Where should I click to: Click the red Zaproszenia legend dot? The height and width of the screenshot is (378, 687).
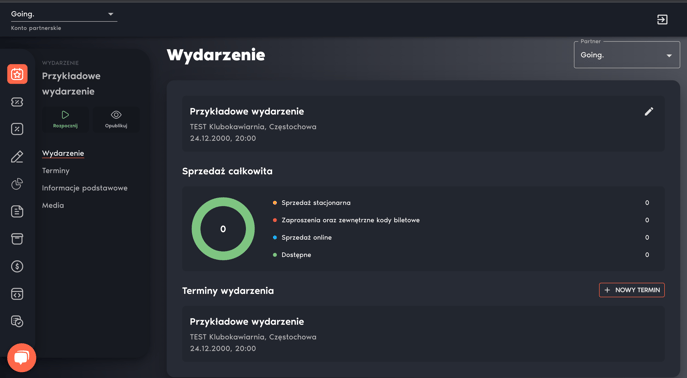point(275,220)
